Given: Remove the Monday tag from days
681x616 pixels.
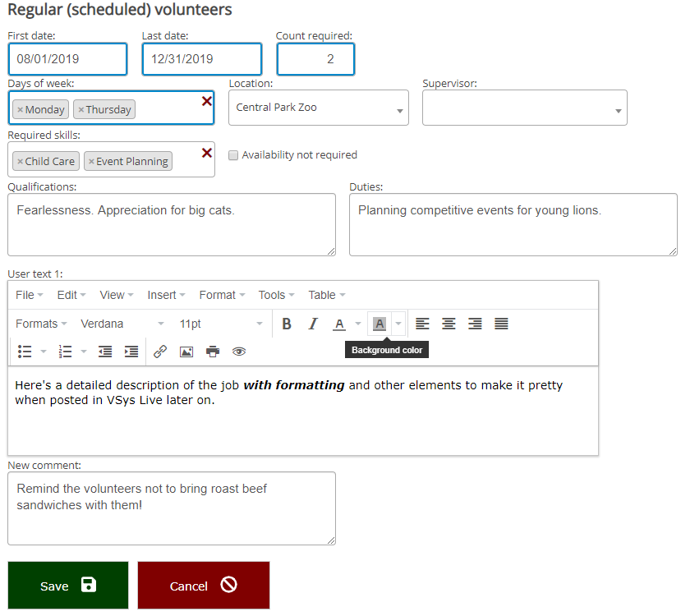Looking at the screenshot, I should 20,110.
